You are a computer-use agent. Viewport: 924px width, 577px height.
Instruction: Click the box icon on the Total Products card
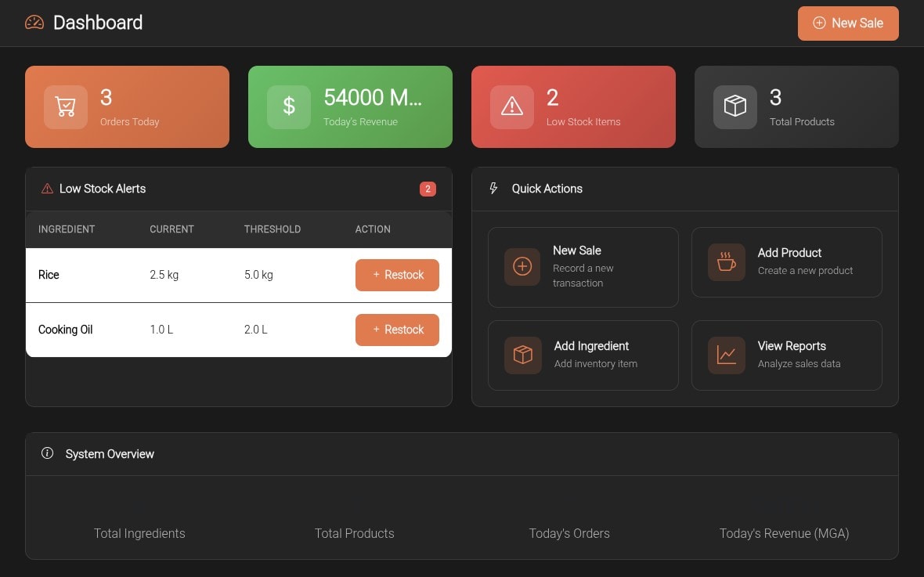(735, 106)
